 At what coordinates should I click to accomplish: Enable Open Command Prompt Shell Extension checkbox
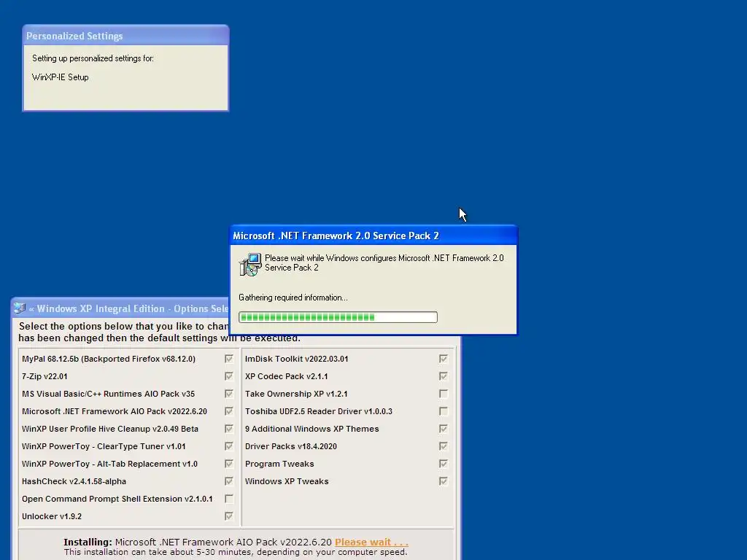tap(229, 499)
